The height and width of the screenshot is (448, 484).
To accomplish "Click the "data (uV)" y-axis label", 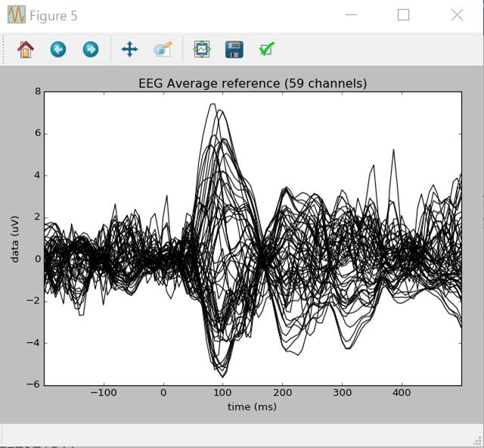I will 14,238.
